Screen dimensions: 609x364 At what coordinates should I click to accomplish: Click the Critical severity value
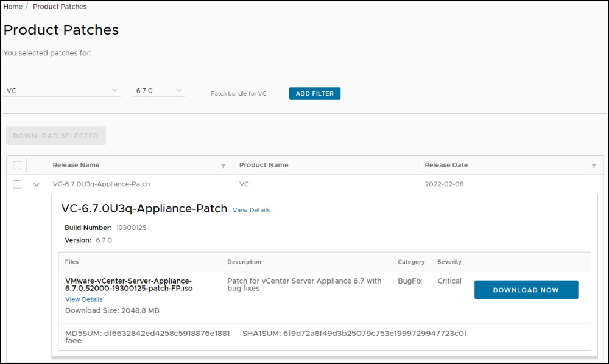pyautogui.click(x=449, y=281)
